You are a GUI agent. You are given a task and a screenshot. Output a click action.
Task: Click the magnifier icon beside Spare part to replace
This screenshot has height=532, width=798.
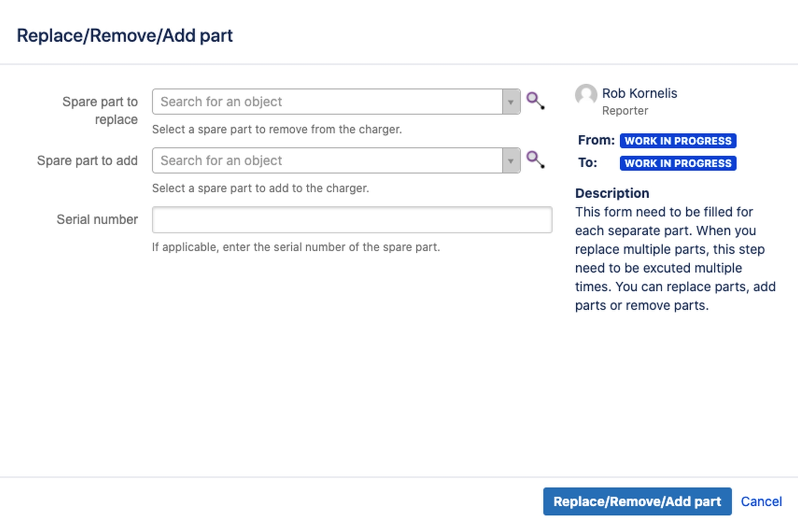click(x=535, y=101)
